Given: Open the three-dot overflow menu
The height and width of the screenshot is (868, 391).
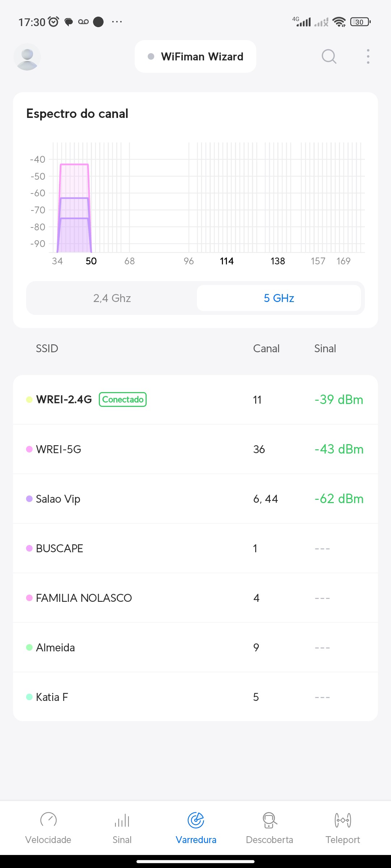Looking at the screenshot, I should pos(368,56).
